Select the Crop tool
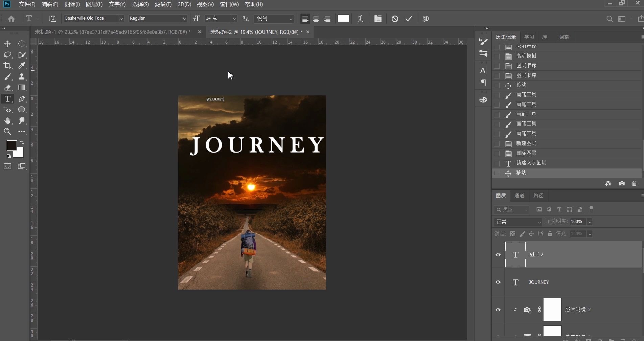 pos(7,66)
